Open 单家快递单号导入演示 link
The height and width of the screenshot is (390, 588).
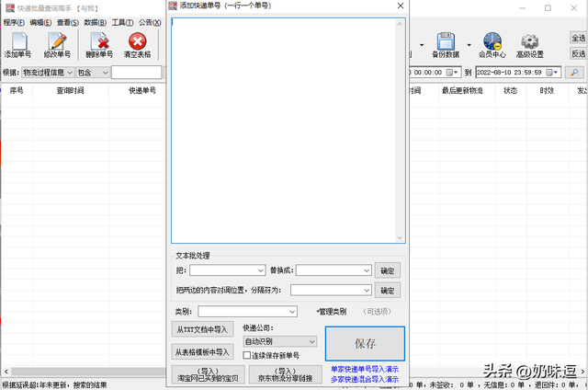click(365, 370)
